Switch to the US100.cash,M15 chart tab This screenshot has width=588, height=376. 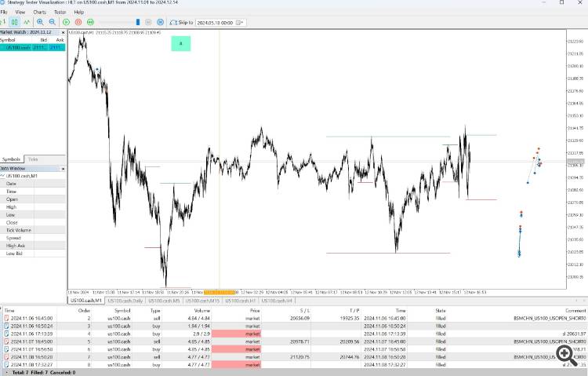point(202,301)
